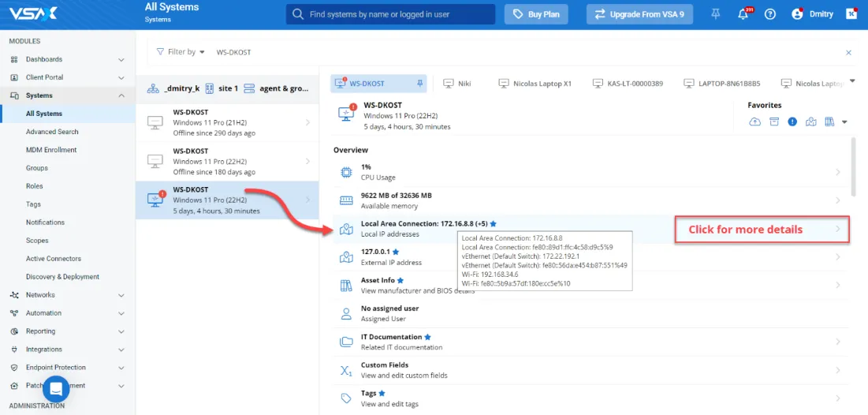
Task: Switch to the Niki system tab
Action: coord(457,83)
